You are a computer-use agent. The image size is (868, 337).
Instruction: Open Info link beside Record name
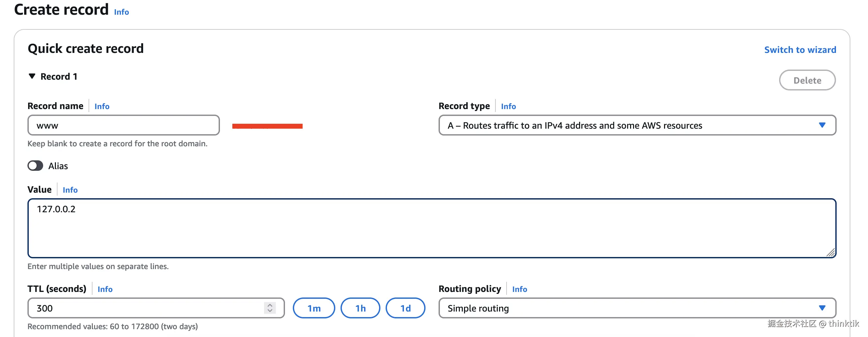click(102, 106)
